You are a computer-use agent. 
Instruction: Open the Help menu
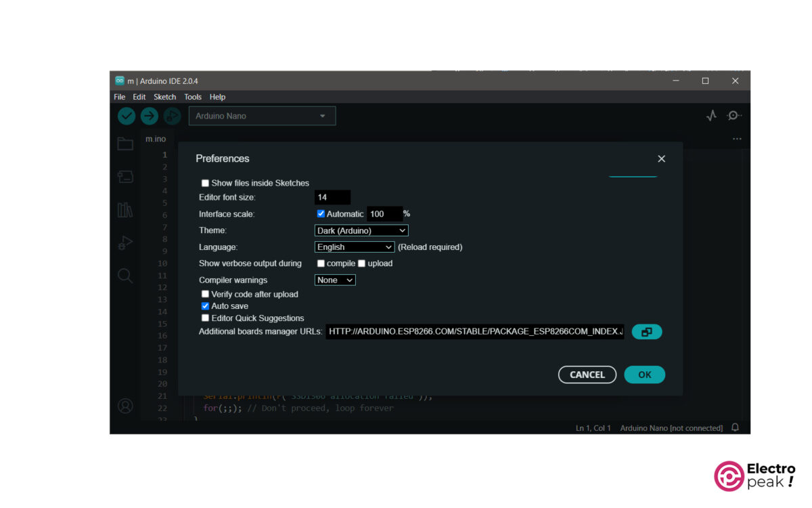[x=217, y=97]
